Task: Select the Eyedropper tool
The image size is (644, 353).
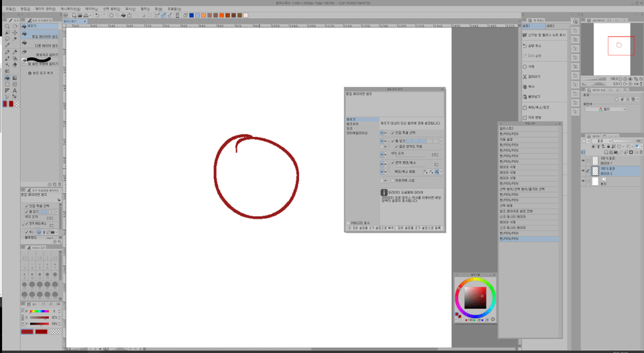Action: point(7,45)
